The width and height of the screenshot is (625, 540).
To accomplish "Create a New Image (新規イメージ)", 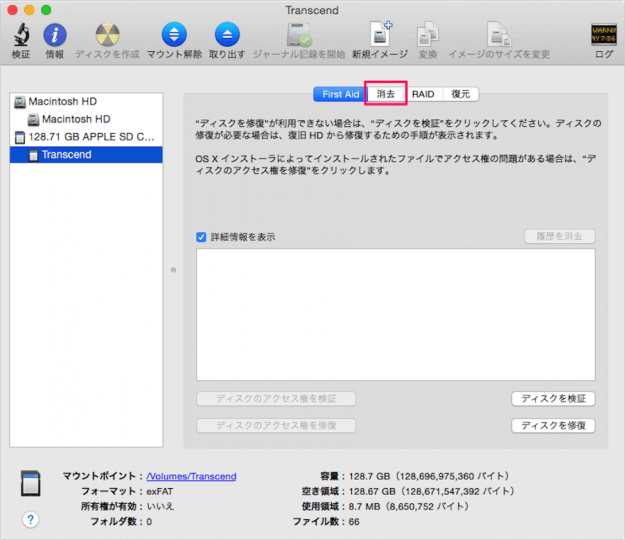I will 379,36.
